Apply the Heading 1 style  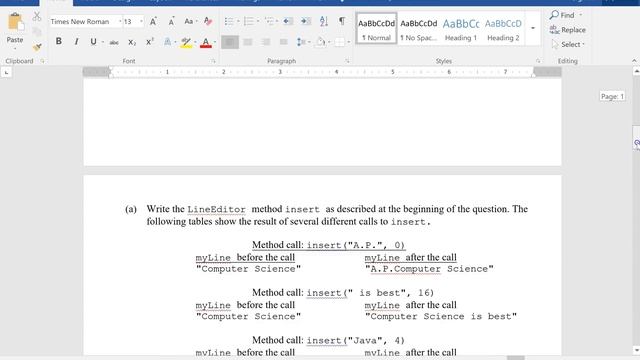[461, 28]
